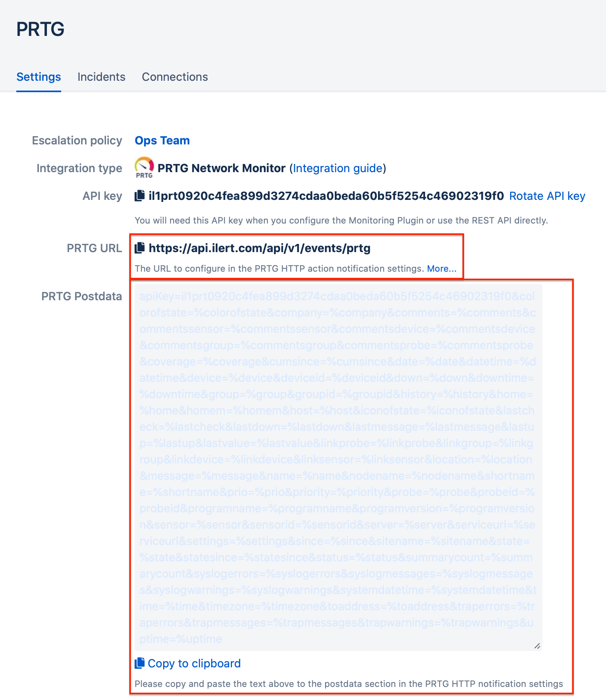Click the copy icon beside the API key
Screen dimensions: 606x700
[x=139, y=196]
